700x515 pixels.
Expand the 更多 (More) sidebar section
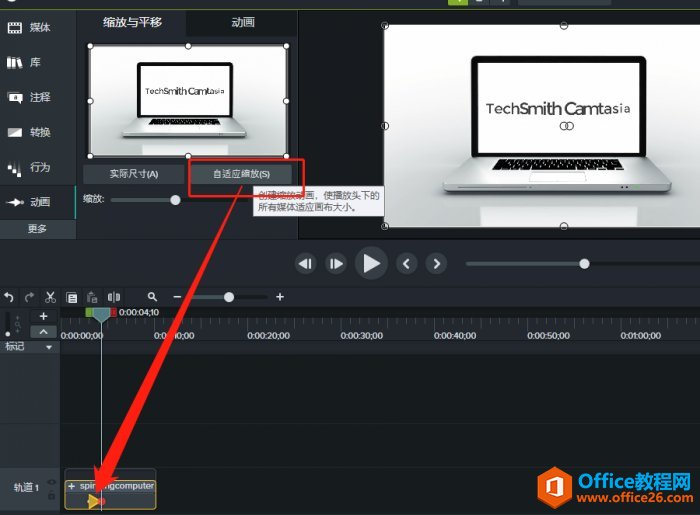pos(38,229)
